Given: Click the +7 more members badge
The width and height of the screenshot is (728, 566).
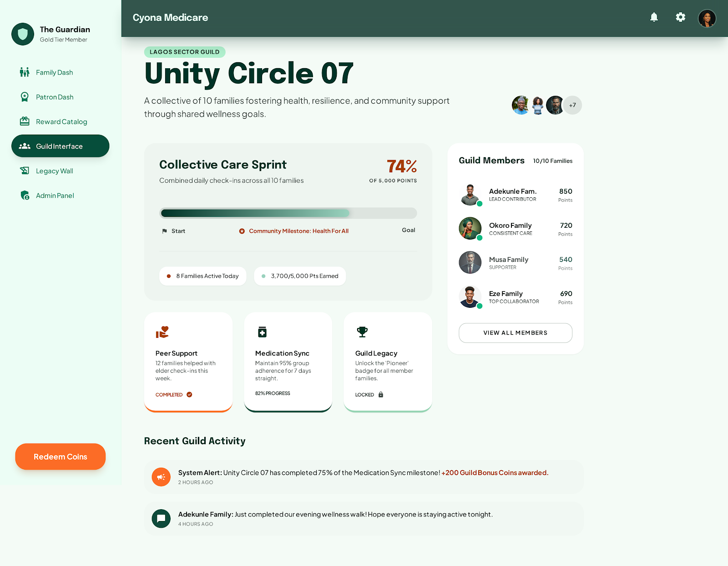Looking at the screenshot, I should coord(572,105).
